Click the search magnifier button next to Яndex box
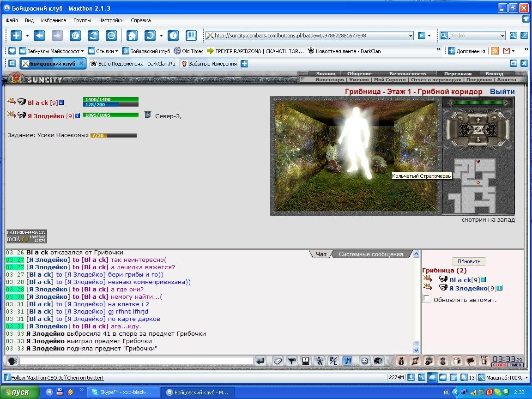The height and width of the screenshot is (399, 532). pos(514,35)
